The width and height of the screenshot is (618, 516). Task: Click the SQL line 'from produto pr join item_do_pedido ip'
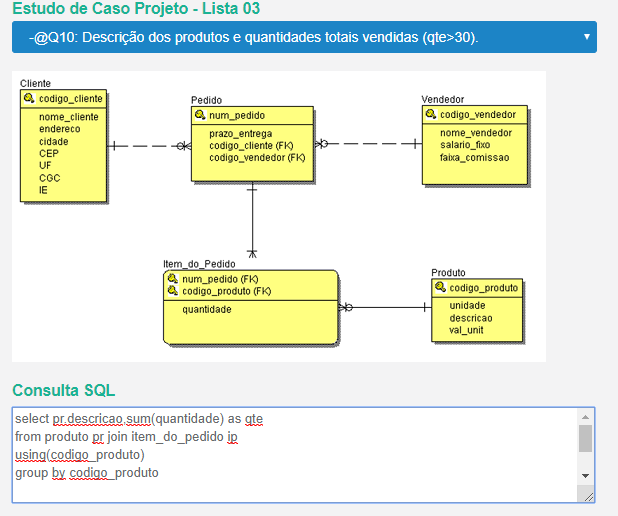pos(126,437)
